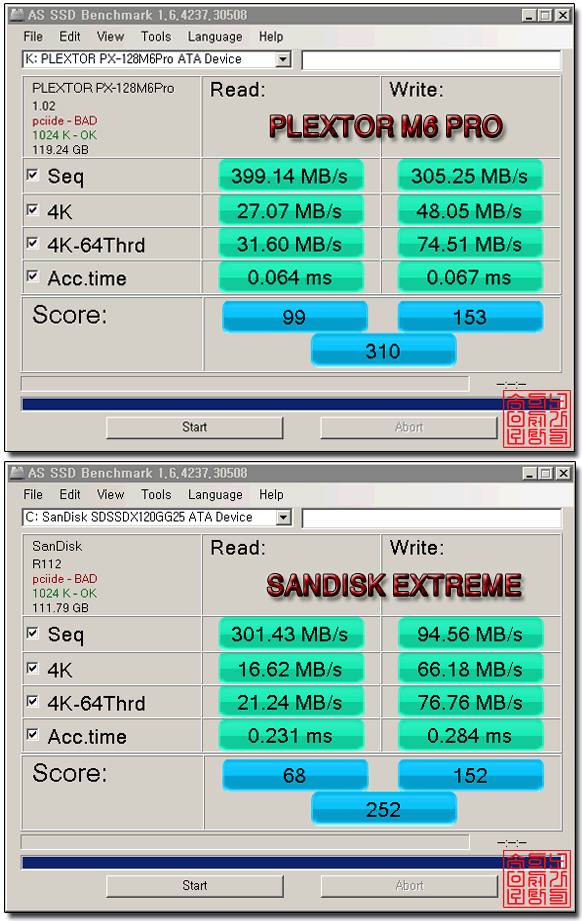Click AS SSD app icon in Plextor window title

click(x=17, y=15)
